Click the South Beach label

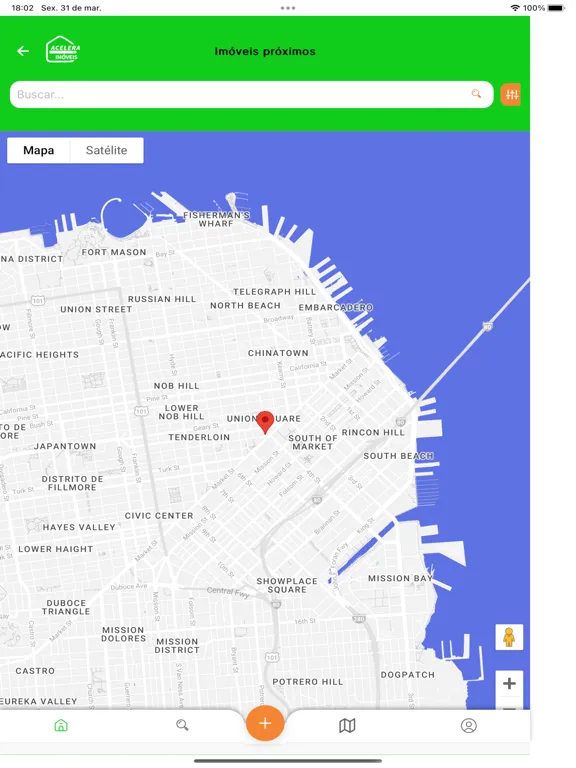[398, 456]
